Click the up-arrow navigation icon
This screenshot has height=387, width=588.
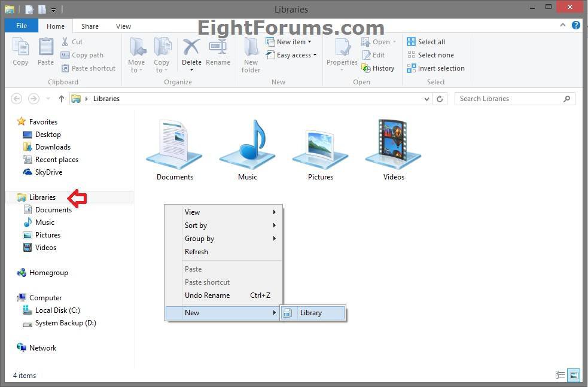(62, 99)
